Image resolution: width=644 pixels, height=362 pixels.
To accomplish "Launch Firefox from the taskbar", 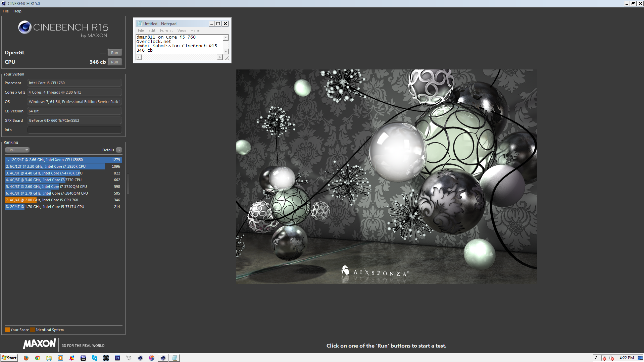I will [26, 358].
